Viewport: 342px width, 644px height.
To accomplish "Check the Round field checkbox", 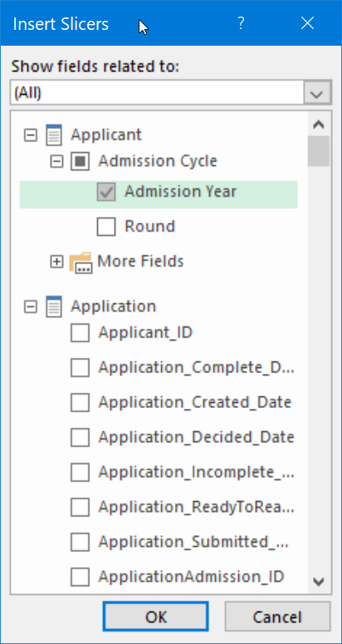I will (x=106, y=227).
